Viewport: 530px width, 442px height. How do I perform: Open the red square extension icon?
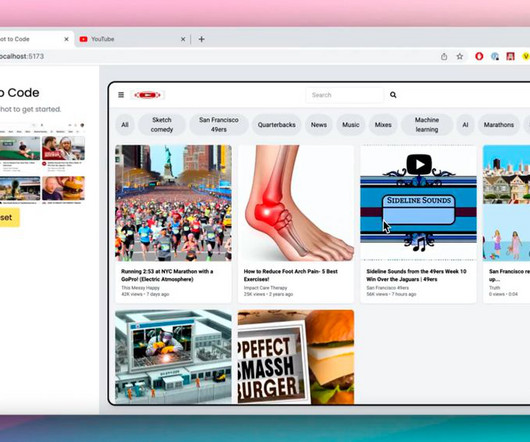[x=510, y=56]
